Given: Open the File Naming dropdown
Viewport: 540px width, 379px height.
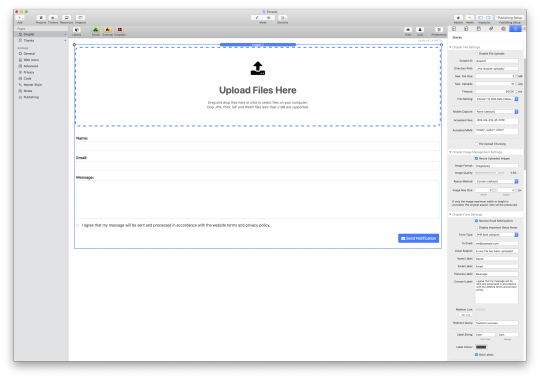Looking at the screenshot, I should click(x=497, y=99).
